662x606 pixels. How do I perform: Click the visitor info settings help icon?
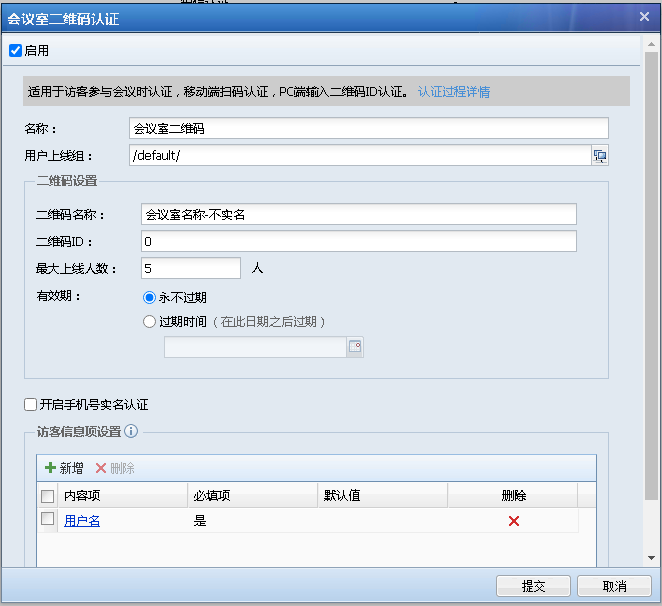click(x=131, y=432)
